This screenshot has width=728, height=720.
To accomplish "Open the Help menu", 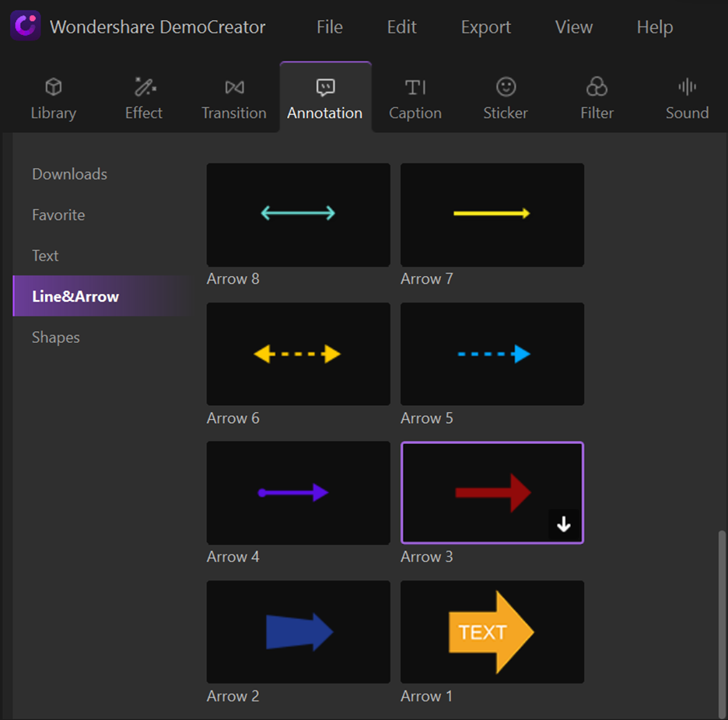I will tap(655, 27).
